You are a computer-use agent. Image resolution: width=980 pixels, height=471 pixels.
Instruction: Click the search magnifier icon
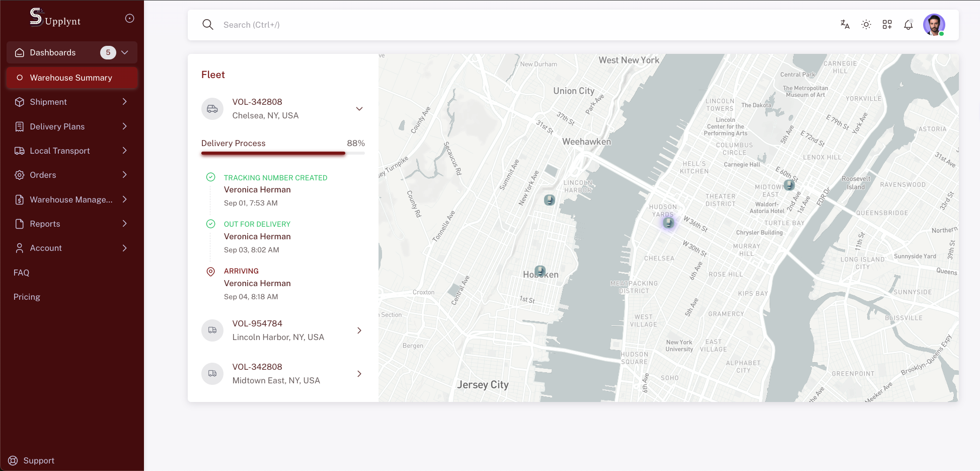tap(208, 25)
